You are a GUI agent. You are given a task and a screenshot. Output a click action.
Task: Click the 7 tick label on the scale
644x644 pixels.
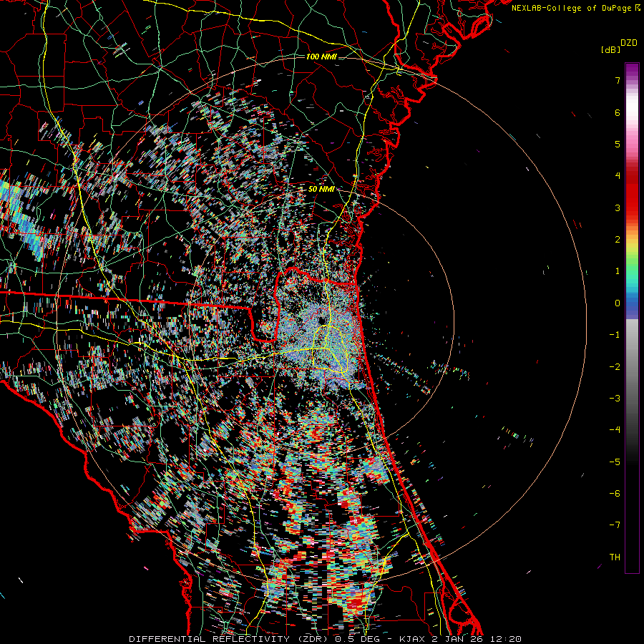click(x=618, y=80)
